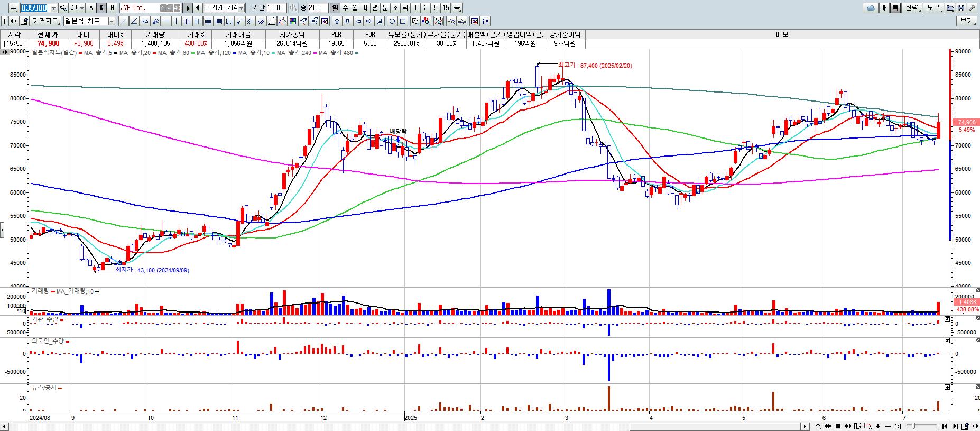Toggle the N market button
980x431 pixels.
click(x=112, y=8)
